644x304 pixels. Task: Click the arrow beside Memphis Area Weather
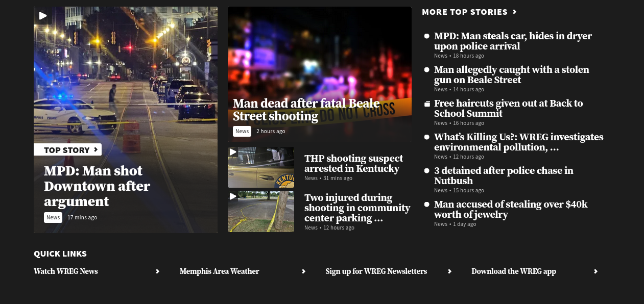(303, 271)
